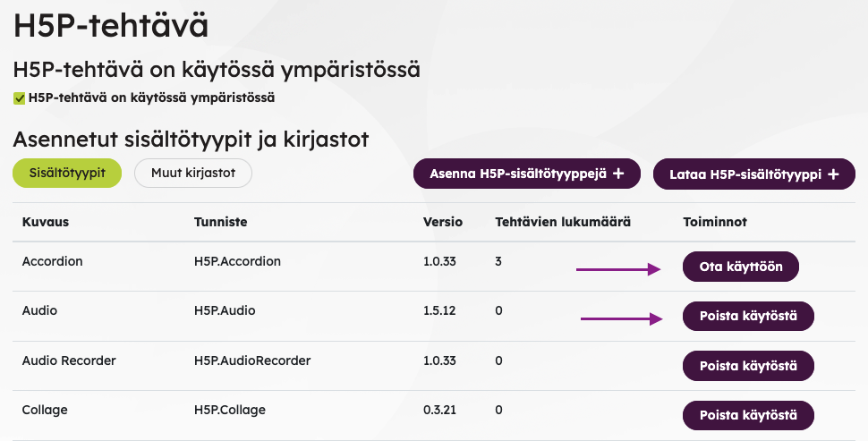Click Lataa H5P-sisältötyyppi button
868x441 pixels.
pos(754,174)
